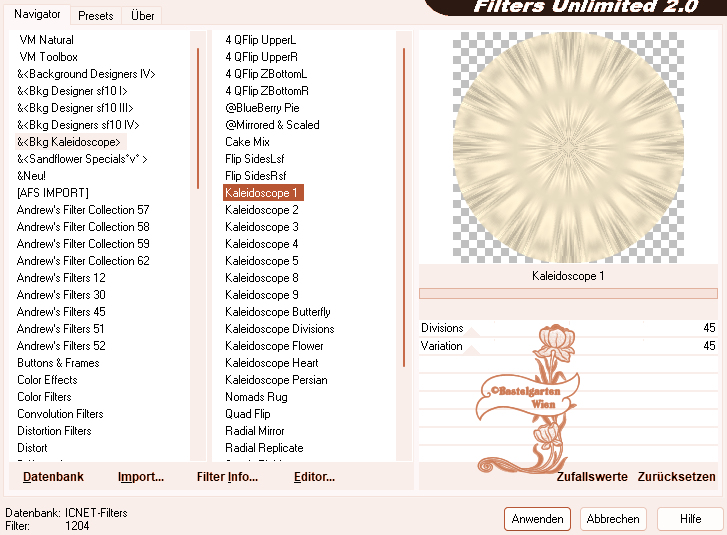
Task: Select the Distortion Filters category
Action: coord(54,431)
